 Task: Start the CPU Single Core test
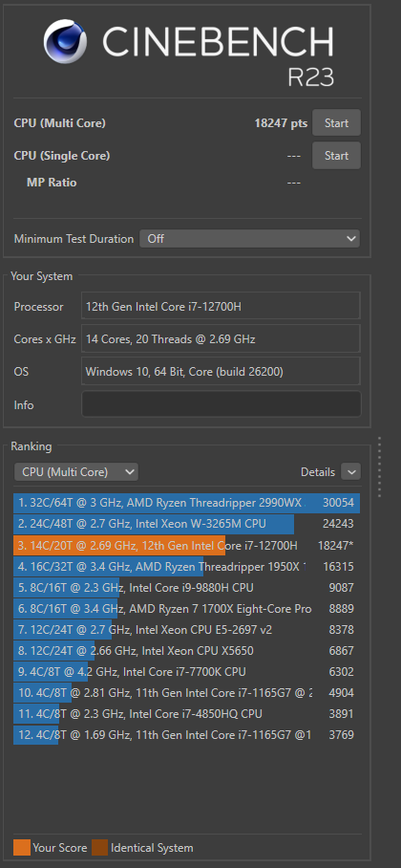pos(336,156)
